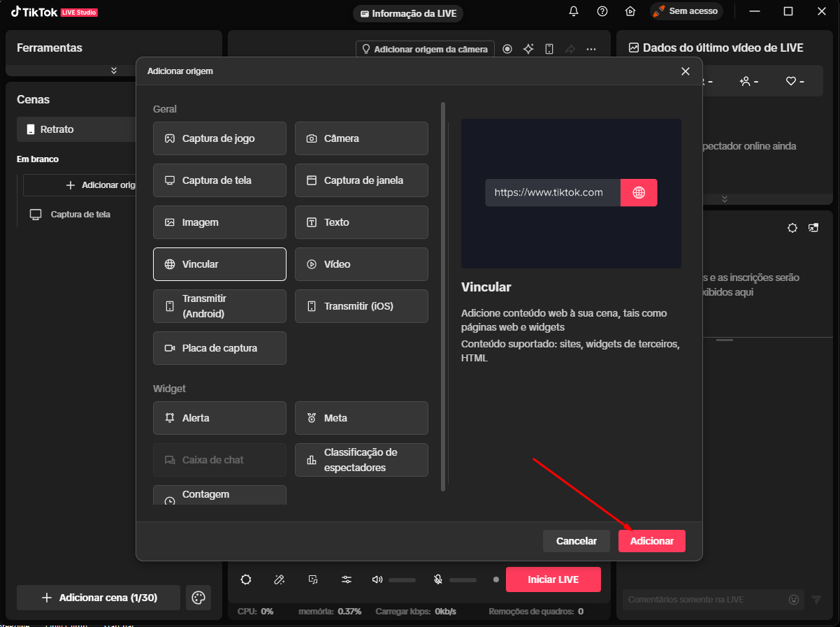
Task: Open the three-dots more options menu
Action: tap(591, 49)
